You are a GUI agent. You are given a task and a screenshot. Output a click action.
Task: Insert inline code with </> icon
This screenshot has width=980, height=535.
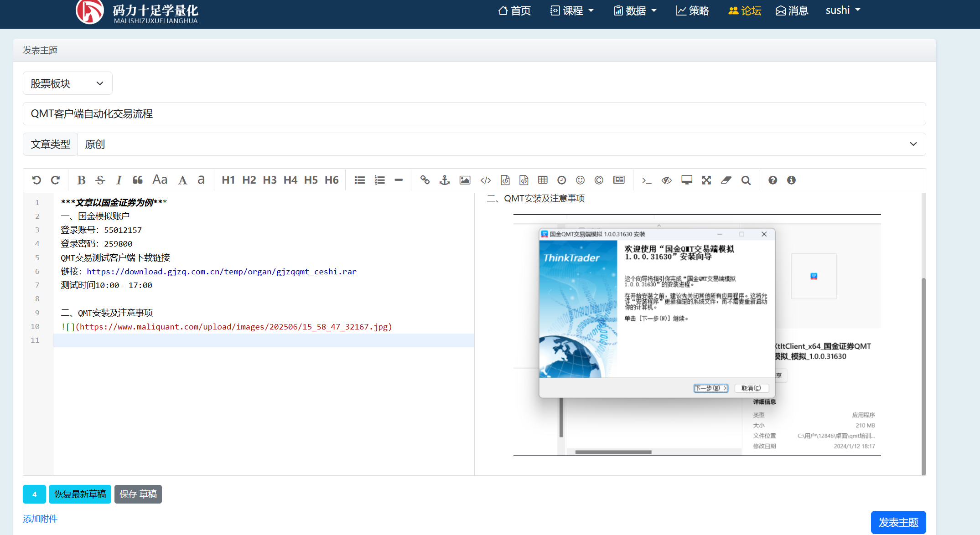[486, 180]
